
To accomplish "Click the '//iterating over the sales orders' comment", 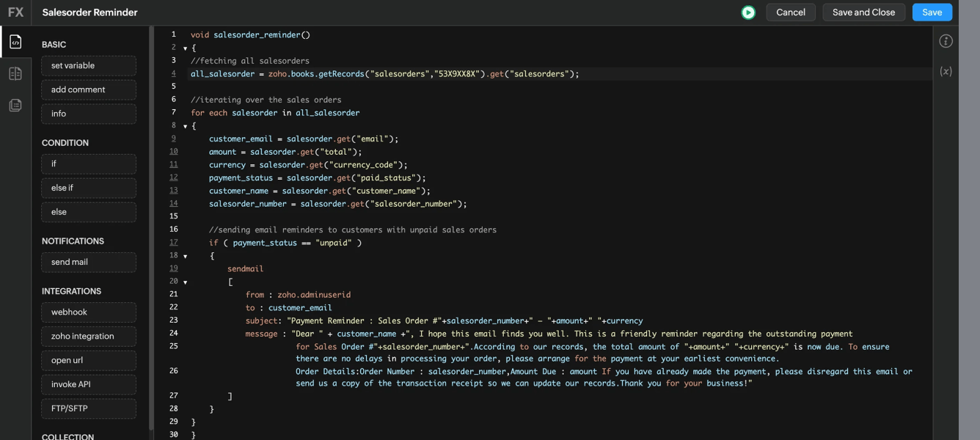I will click(266, 100).
